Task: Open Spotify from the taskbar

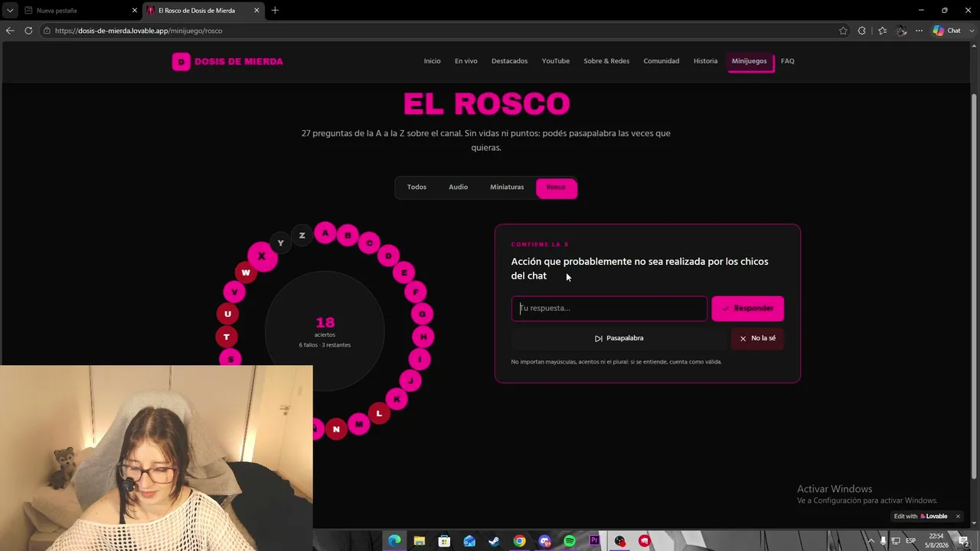Action: click(570, 541)
